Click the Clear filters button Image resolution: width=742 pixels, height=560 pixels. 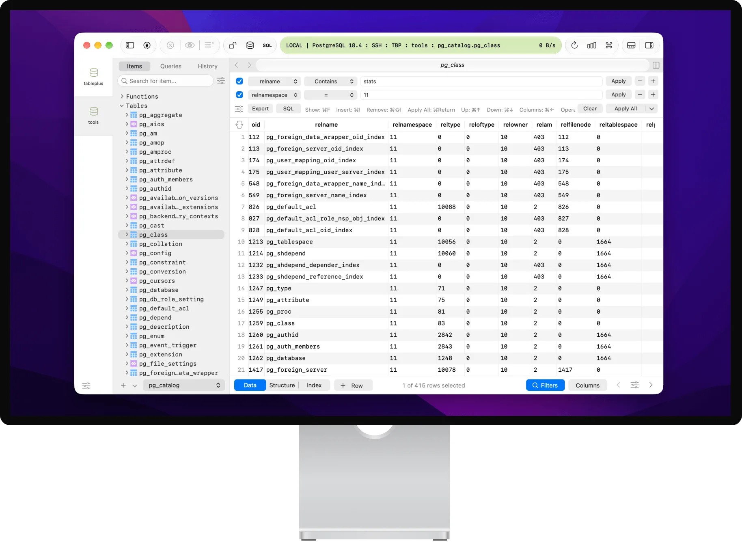[590, 109]
